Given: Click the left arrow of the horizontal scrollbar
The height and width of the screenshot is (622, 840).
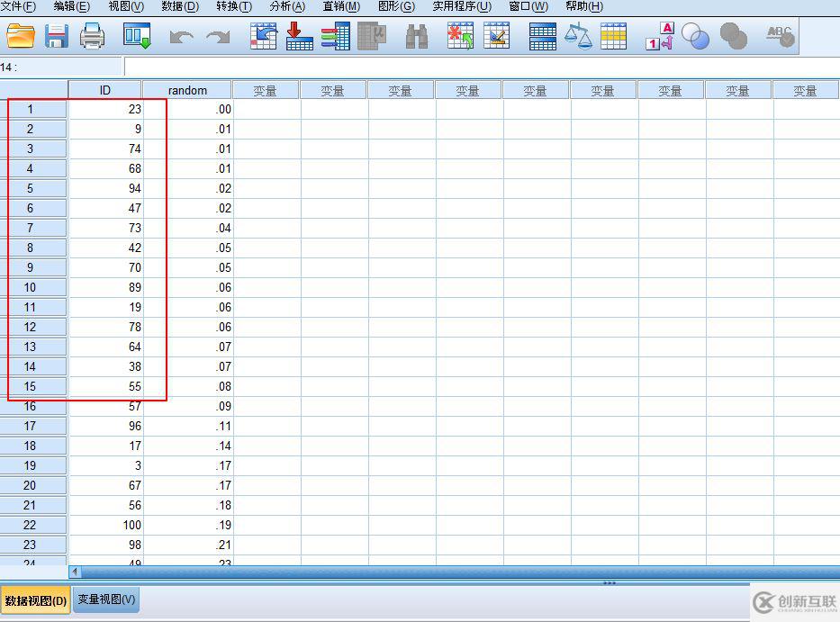Looking at the screenshot, I should click(75, 572).
